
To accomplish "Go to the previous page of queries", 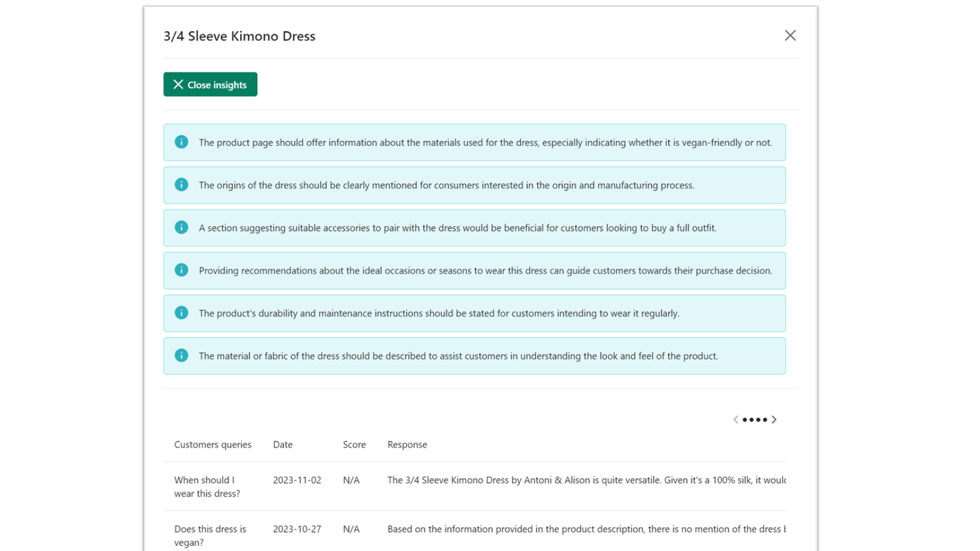I will 736,419.
